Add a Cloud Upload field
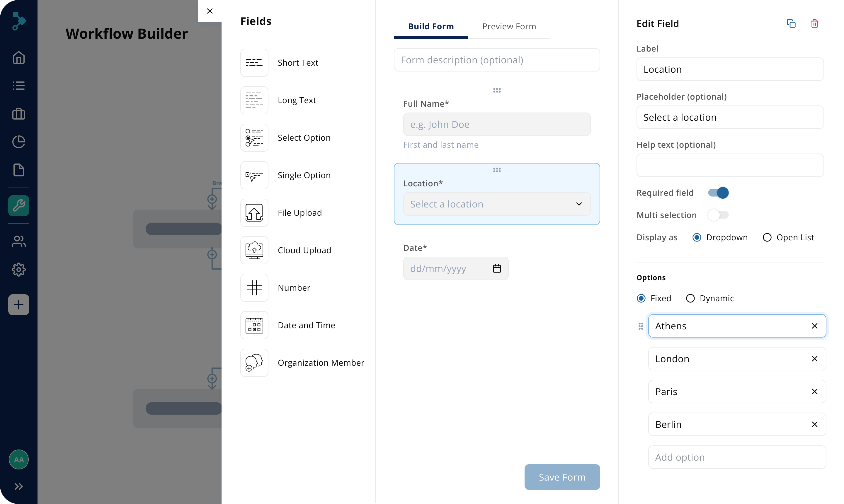 304,250
